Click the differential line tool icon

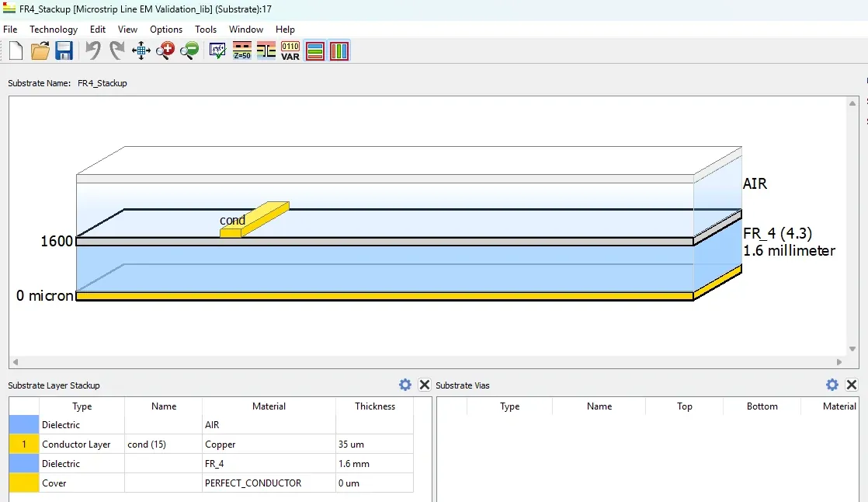click(266, 51)
